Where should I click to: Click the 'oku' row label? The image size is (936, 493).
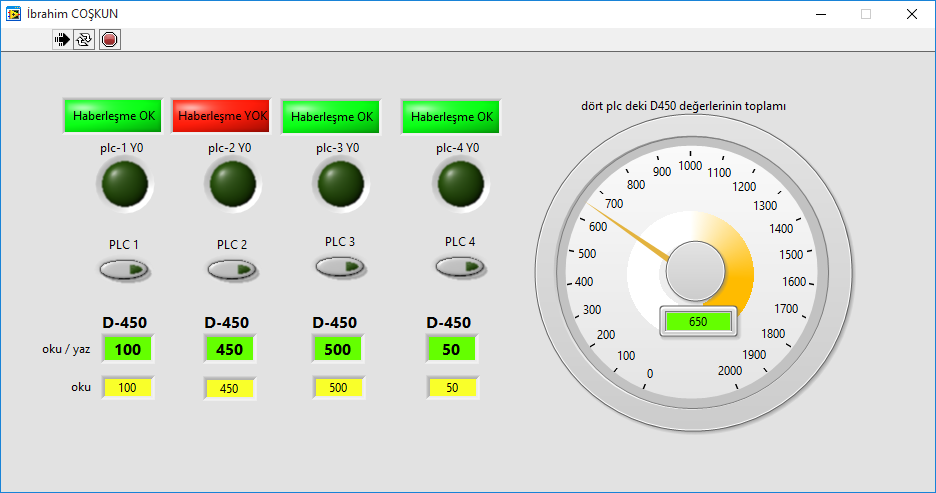point(81,387)
